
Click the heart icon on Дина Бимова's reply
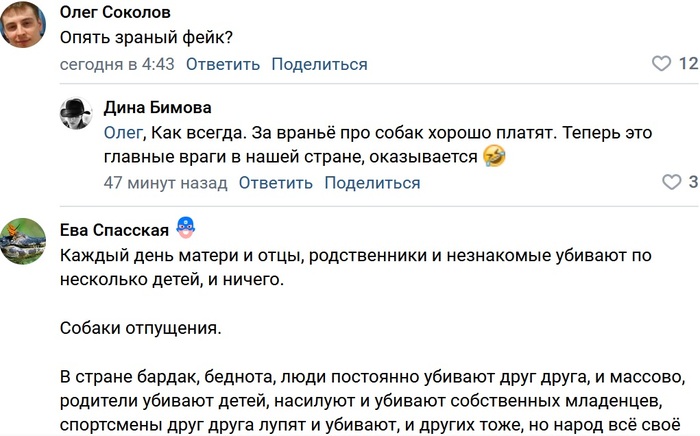(x=672, y=183)
